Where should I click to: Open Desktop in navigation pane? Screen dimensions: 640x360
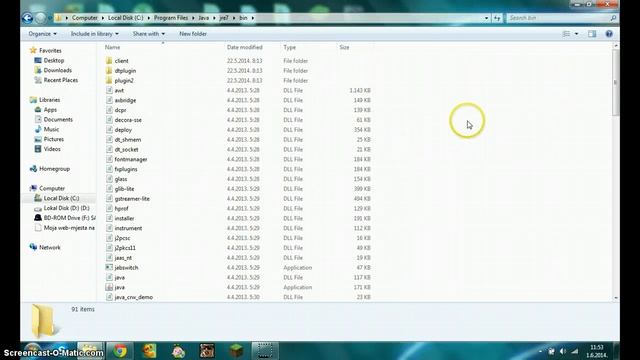[54, 60]
